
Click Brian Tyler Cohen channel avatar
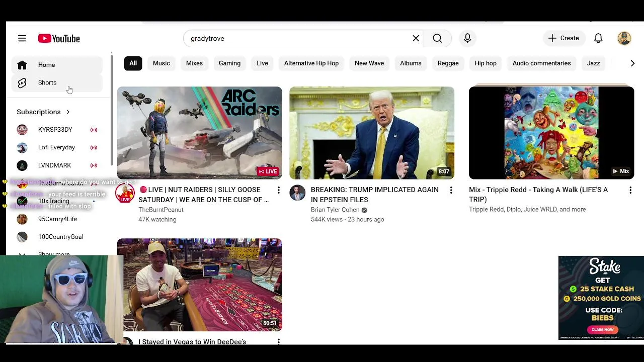point(297,194)
